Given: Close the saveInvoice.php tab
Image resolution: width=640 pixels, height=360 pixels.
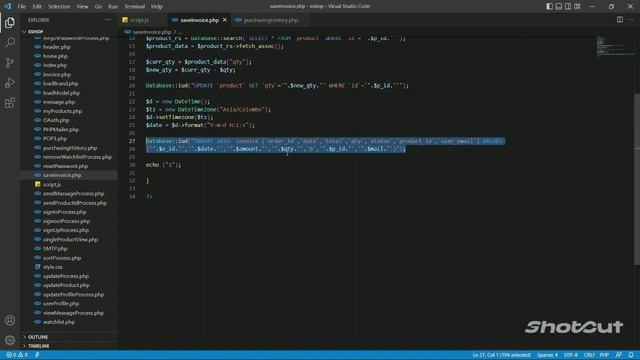Looking at the screenshot, I should (x=224, y=20).
